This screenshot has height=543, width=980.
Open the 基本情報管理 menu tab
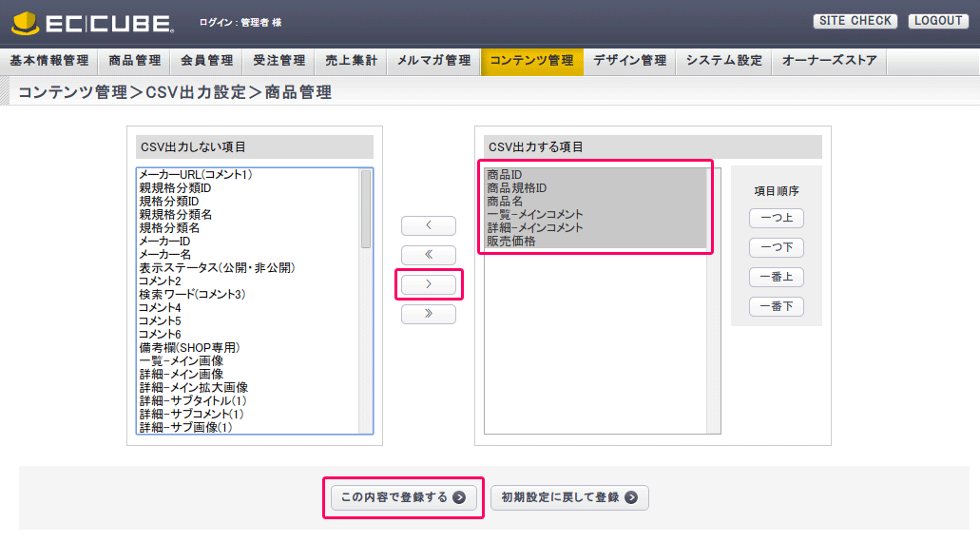click(49, 61)
